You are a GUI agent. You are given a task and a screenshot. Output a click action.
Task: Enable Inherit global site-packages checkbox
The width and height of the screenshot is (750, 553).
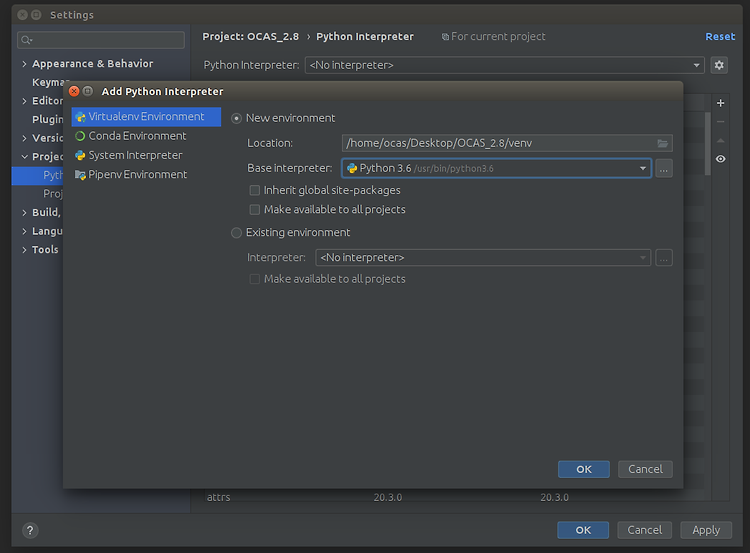click(x=254, y=190)
